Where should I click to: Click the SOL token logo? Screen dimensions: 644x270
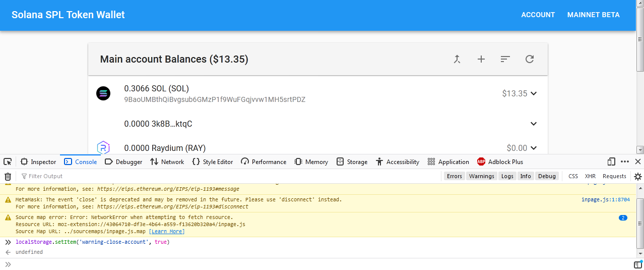pyautogui.click(x=103, y=93)
